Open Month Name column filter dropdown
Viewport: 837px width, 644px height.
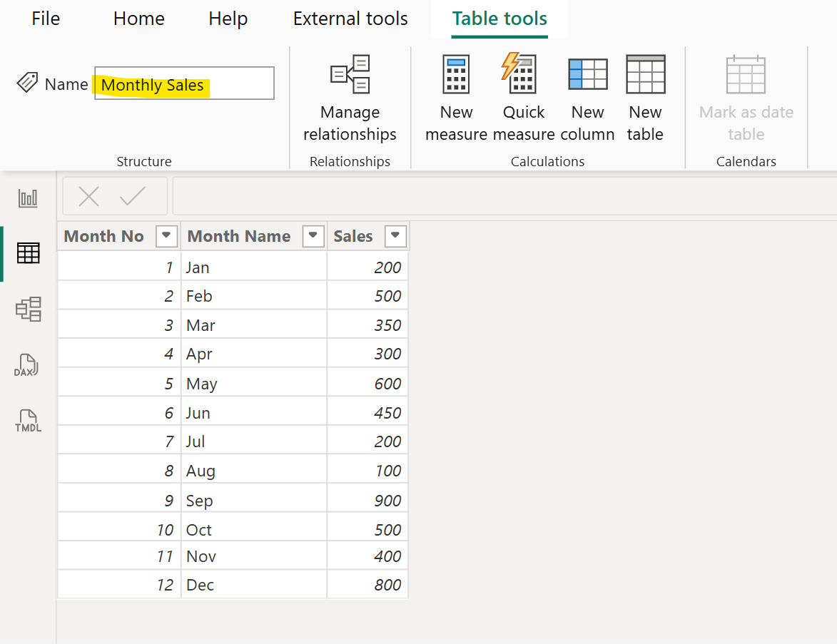click(313, 236)
